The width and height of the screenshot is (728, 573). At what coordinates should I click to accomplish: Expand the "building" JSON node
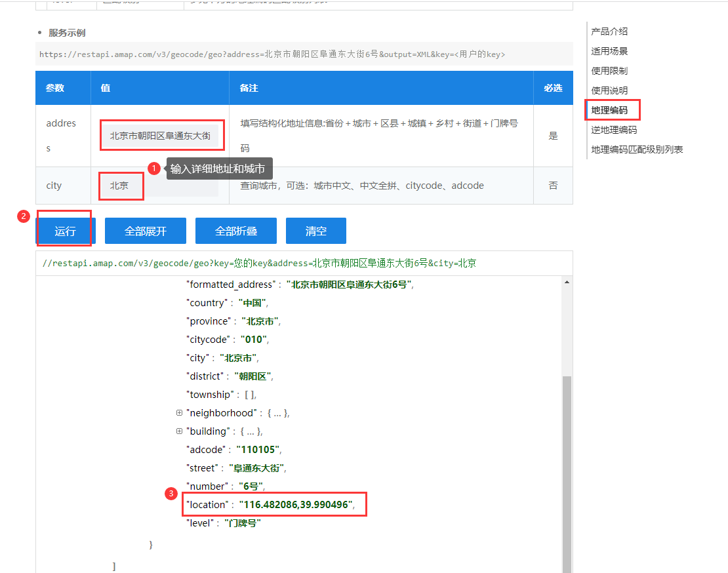tap(179, 431)
